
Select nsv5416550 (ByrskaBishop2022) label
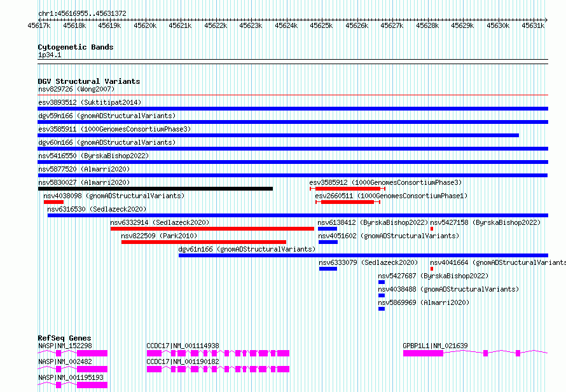coord(93,156)
